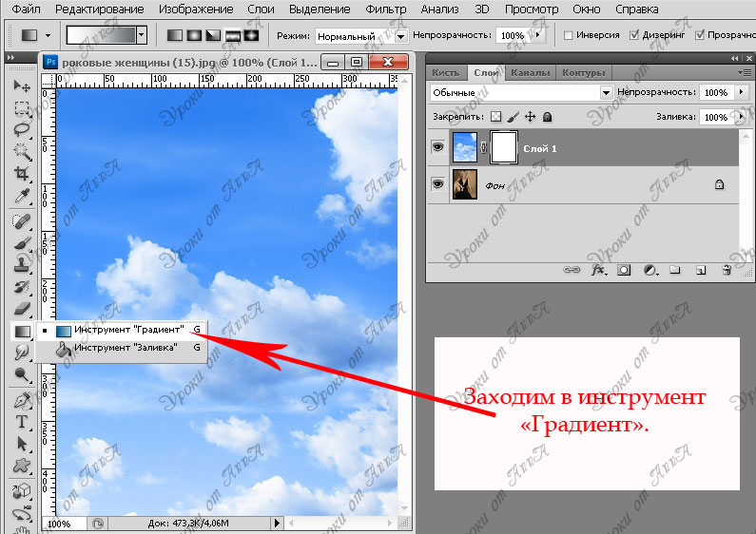756x534 pixels.
Task: Enable the Инверсия checkbox
Action: tap(568, 35)
